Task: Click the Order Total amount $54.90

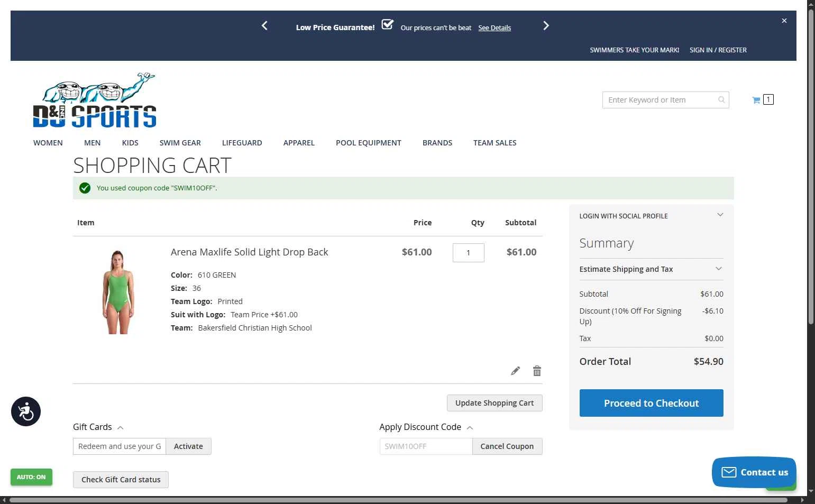Action: tap(709, 362)
